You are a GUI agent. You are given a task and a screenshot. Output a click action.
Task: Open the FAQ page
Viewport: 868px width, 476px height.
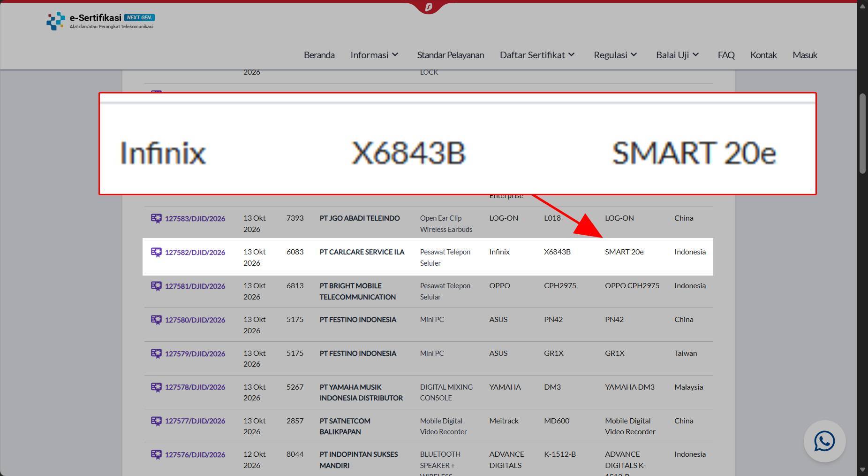pyautogui.click(x=726, y=55)
